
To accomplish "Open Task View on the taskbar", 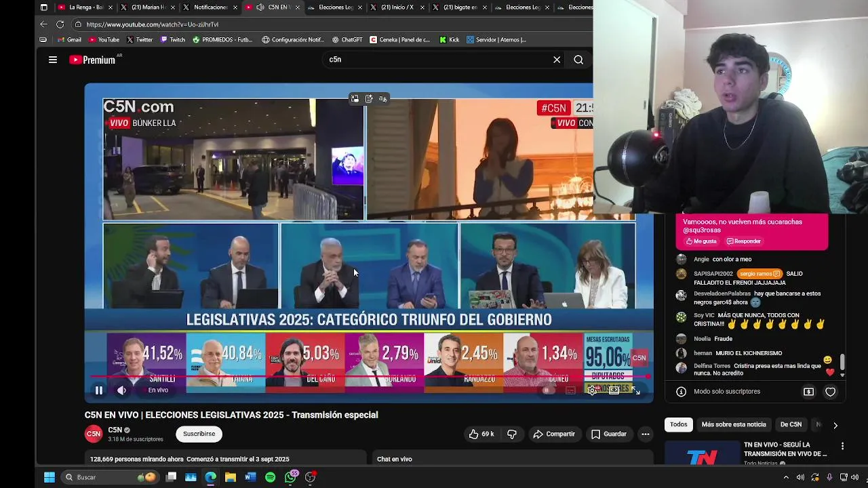I will click(172, 477).
